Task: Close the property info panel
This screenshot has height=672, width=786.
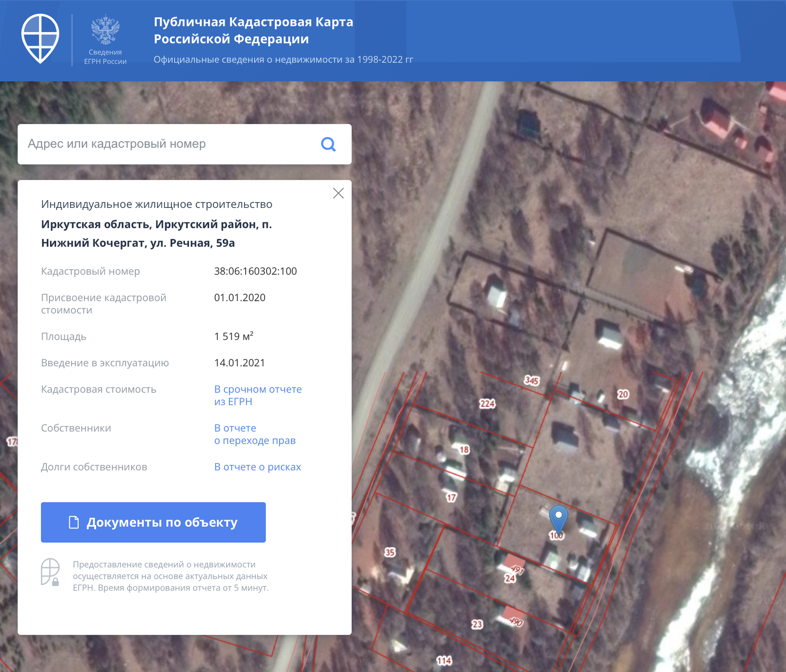Action: pos(338,193)
